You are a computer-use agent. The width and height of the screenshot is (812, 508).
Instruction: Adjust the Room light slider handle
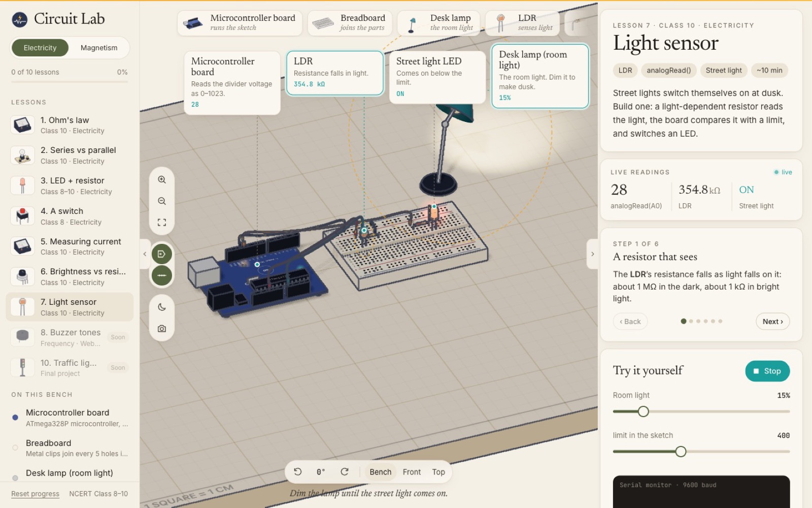coord(643,411)
